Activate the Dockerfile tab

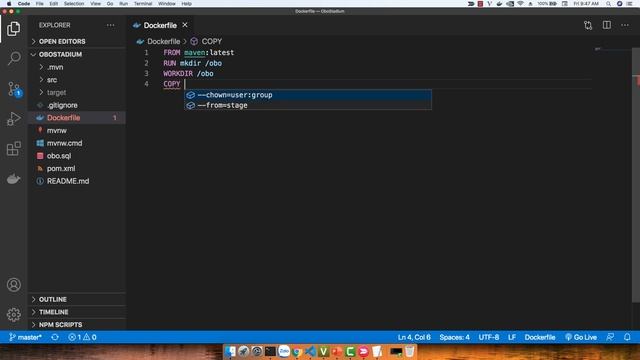coord(160,25)
